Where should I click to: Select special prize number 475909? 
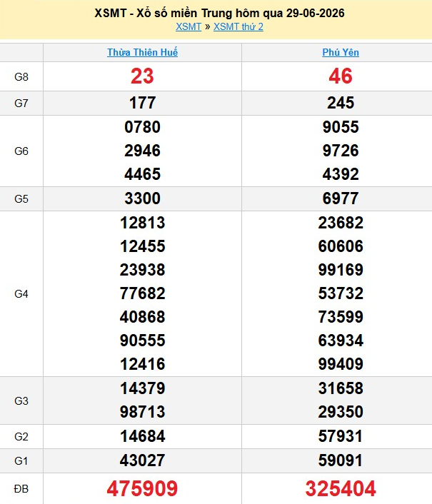142,488
